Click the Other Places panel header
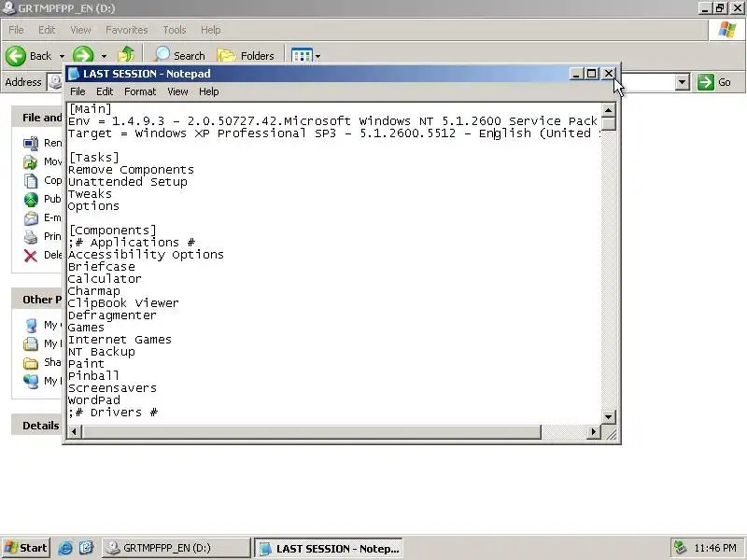 click(x=37, y=300)
